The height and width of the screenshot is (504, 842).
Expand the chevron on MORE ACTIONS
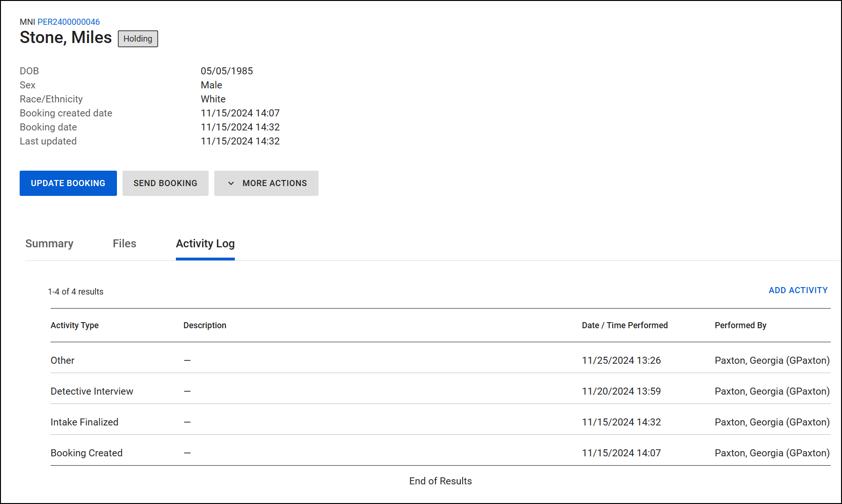point(231,183)
